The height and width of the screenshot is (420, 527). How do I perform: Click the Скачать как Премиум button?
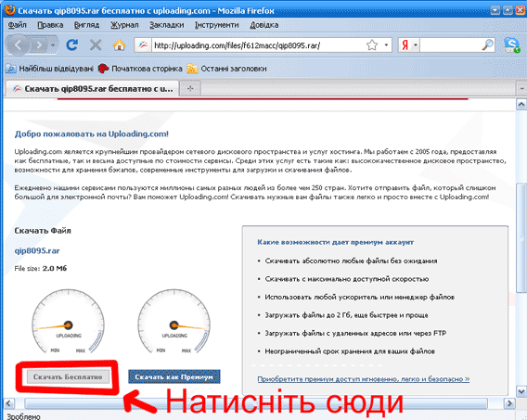point(174,377)
